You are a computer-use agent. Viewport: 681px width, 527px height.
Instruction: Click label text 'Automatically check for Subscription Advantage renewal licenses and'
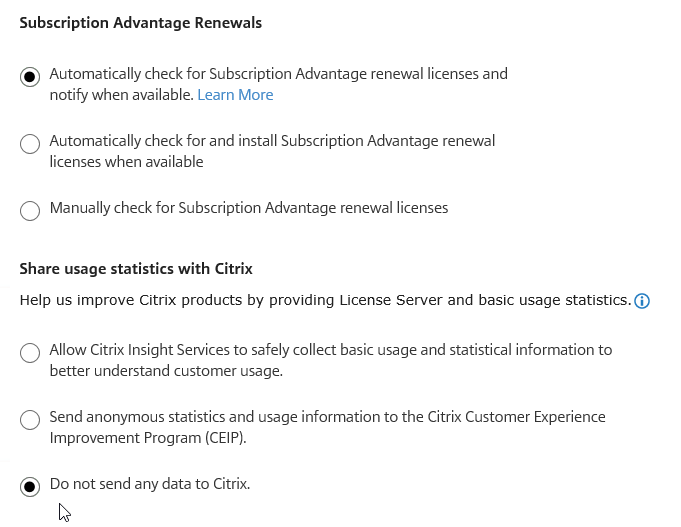(x=278, y=74)
